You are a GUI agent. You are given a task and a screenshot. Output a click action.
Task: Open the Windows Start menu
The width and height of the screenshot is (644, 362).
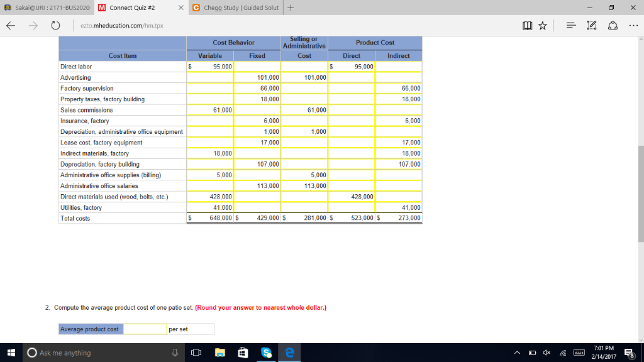pos(11,353)
